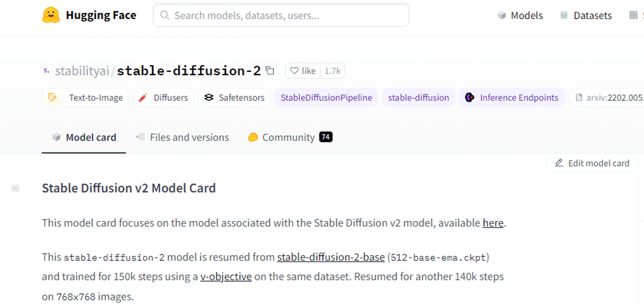Open the Text-to-Image task icon
This screenshot has width=644, height=304.
[x=53, y=97]
